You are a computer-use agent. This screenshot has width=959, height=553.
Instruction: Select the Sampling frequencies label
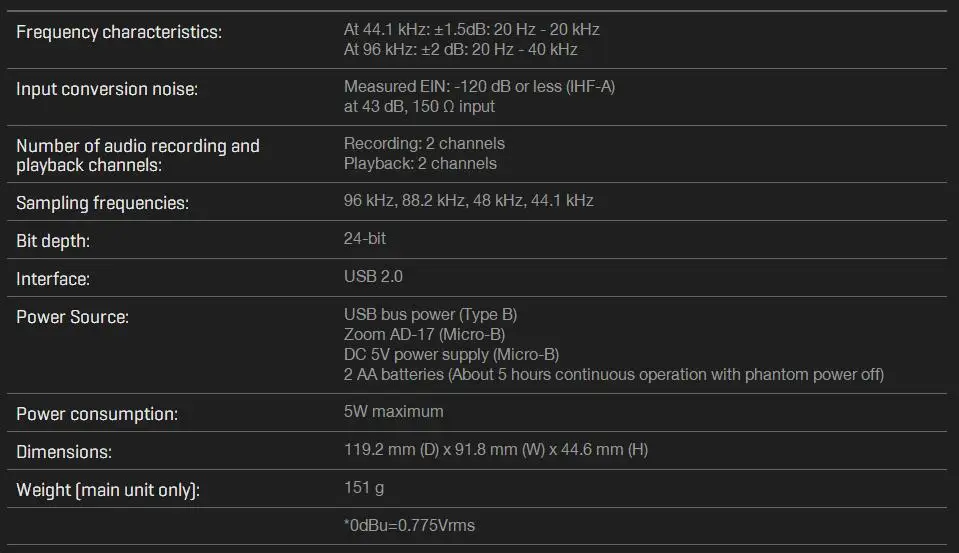102,203
